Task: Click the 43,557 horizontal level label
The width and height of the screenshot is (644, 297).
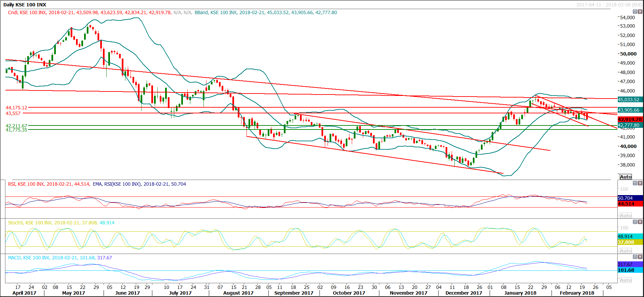Action: point(13,113)
